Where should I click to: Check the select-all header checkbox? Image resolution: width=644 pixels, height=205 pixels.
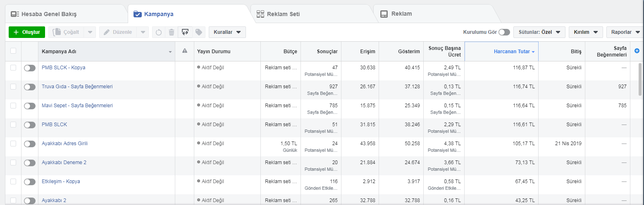[x=13, y=51]
